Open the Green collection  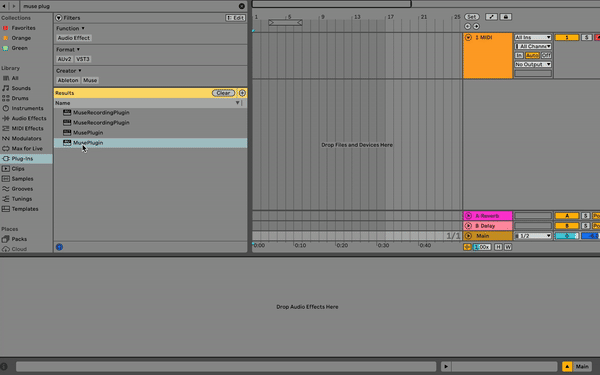point(19,48)
